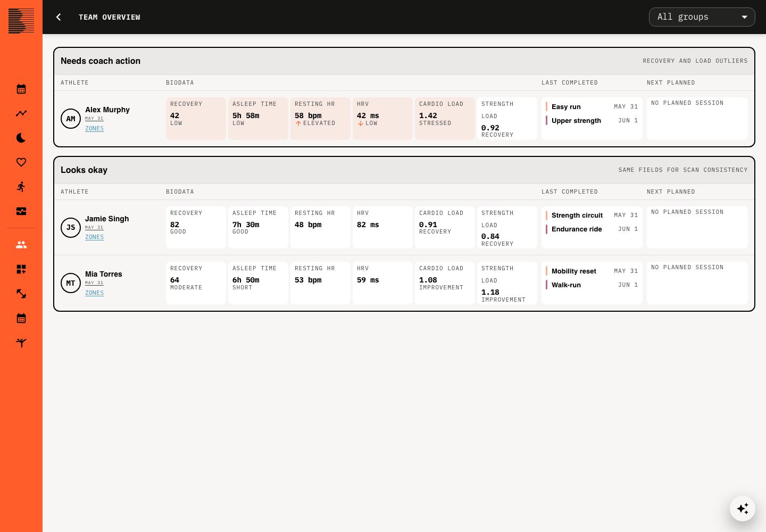Open the stretching mobility icon
This screenshot has height=532, width=766.
click(21, 343)
